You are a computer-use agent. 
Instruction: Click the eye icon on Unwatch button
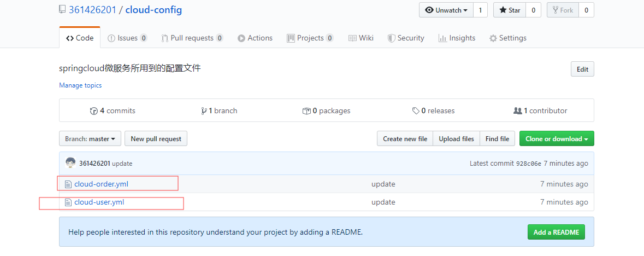click(x=430, y=10)
